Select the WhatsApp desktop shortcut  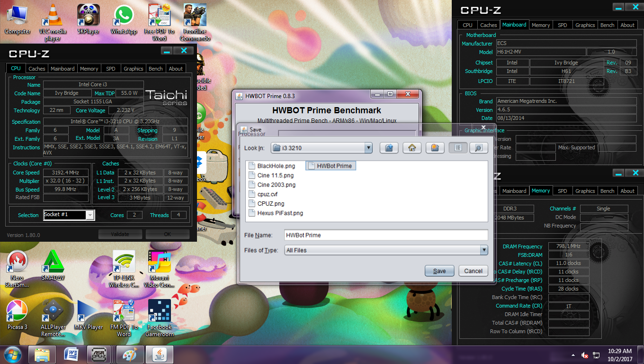[124, 20]
